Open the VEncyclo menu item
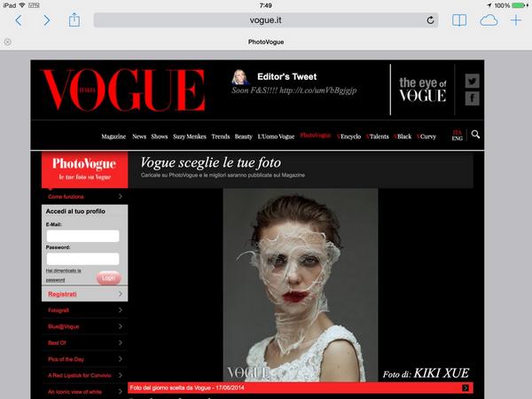Screen dimensions: 532x399 (x=348, y=137)
